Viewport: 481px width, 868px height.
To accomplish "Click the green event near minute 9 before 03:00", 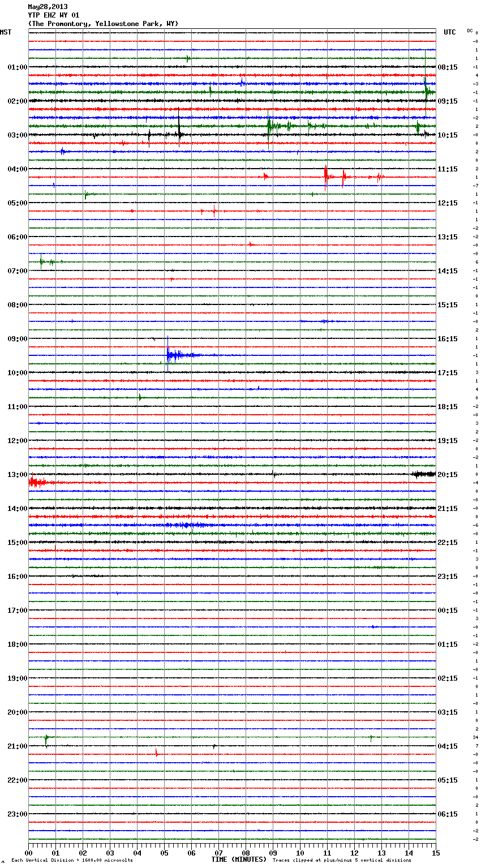I will pyautogui.click(x=273, y=127).
